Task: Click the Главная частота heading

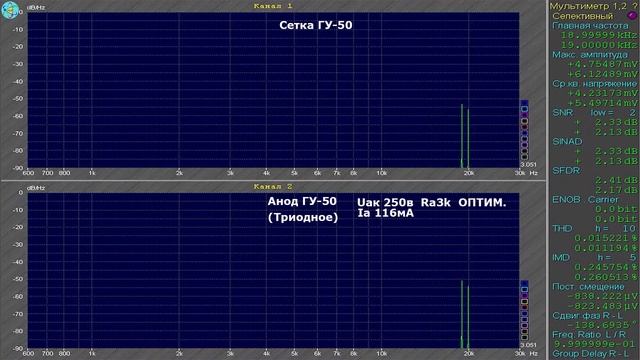Action: [x=590, y=25]
